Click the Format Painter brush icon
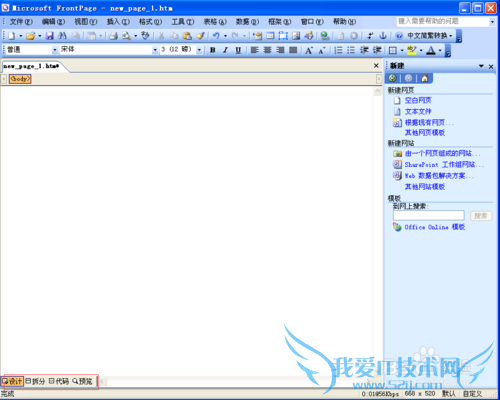The image size is (500, 400). 200,36
